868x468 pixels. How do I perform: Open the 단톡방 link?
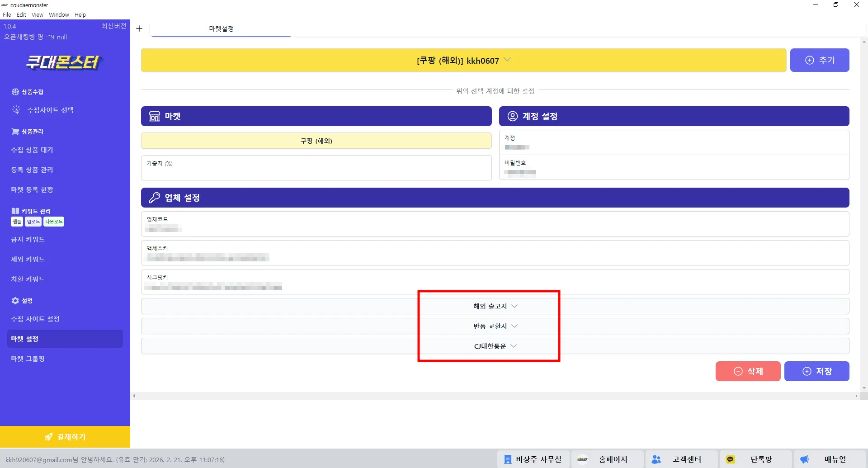tap(755, 459)
